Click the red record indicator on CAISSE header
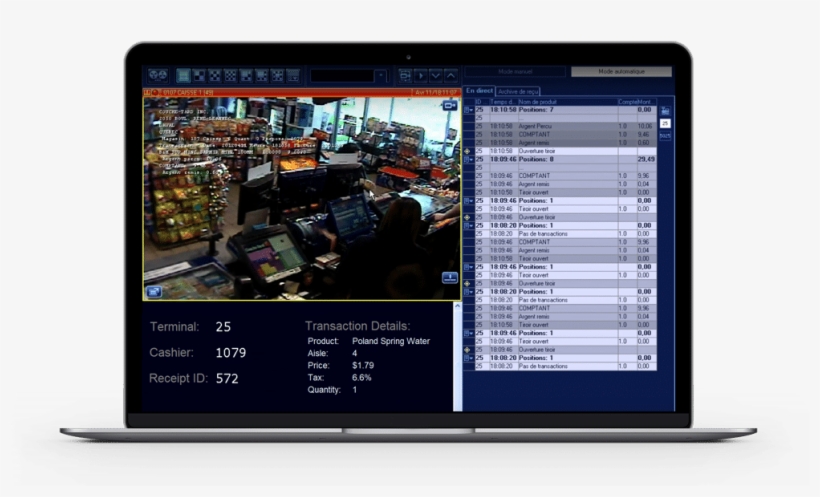The image size is (820, 497). pyautogui.click(x=155, y=93)
